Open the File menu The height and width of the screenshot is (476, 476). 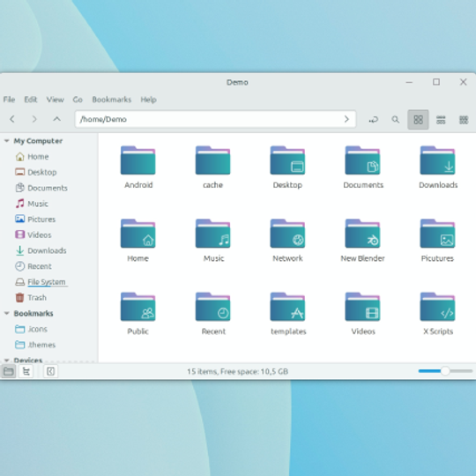[9, 100]
